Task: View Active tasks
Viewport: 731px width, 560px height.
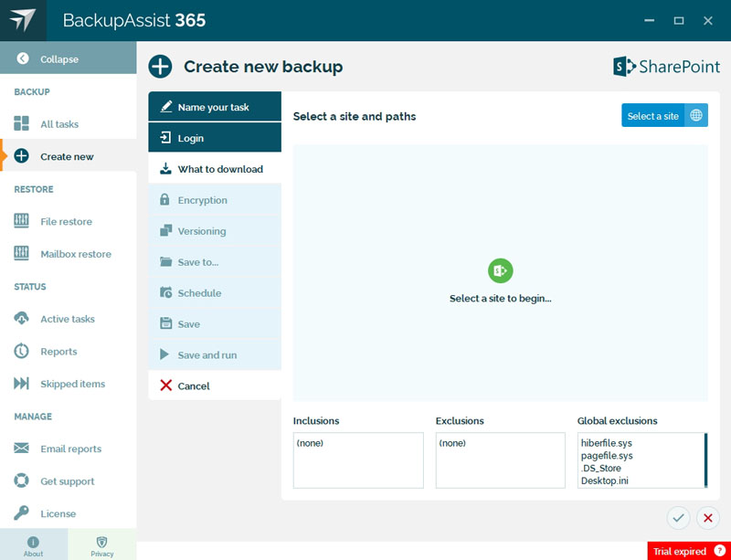Action: click(68, 319)
